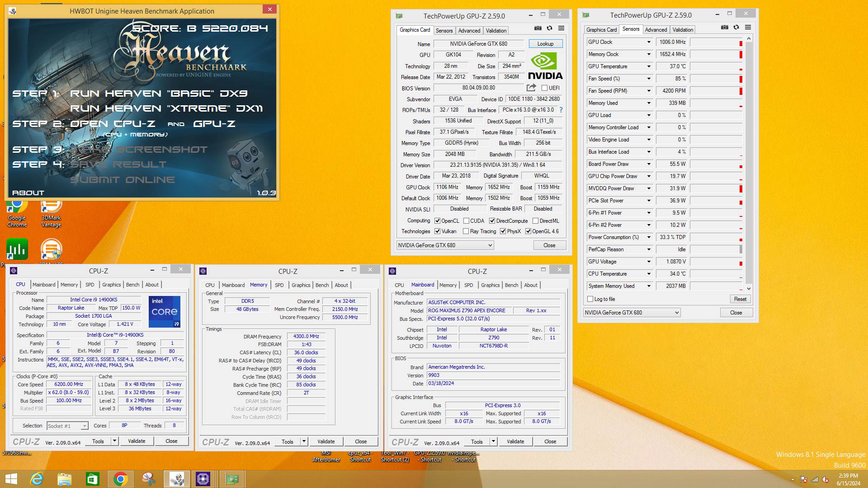Screen dimensions: 868x488
Task: Click the bus interface question mark icon
Action: [561, 110]
